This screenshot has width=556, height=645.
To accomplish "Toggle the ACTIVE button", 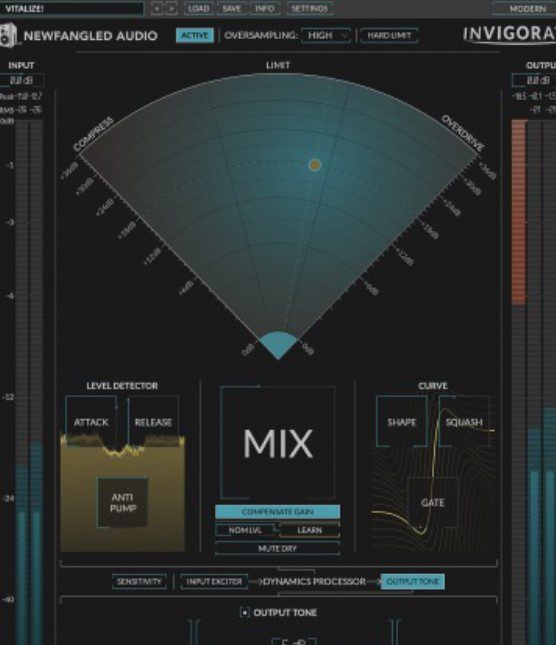I will click(x=195, y=35).
